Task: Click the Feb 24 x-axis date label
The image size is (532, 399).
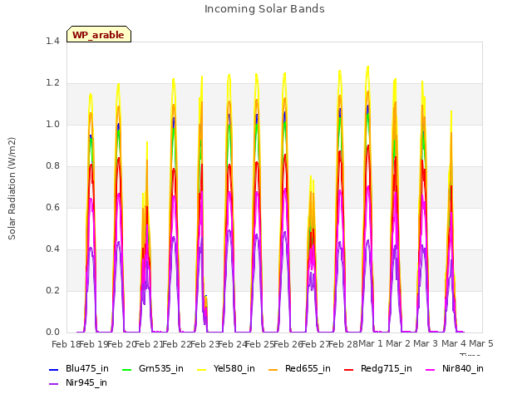Action: (x=232, y=344)
